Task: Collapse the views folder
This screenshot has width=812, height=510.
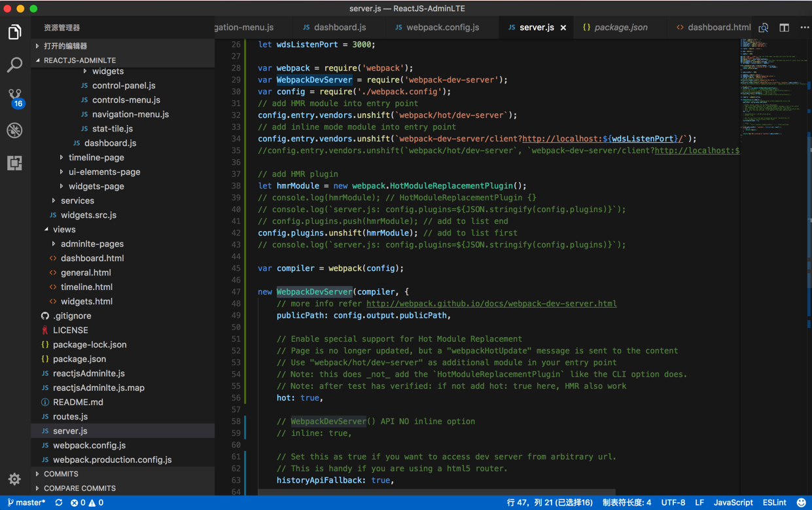Action: click(63, 229)
